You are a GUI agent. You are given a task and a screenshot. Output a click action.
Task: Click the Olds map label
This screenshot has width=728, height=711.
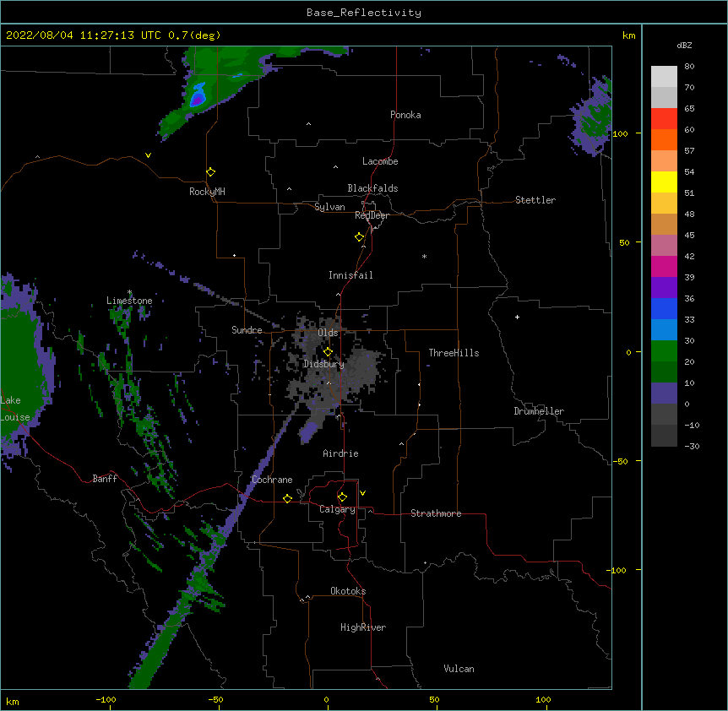328,333
